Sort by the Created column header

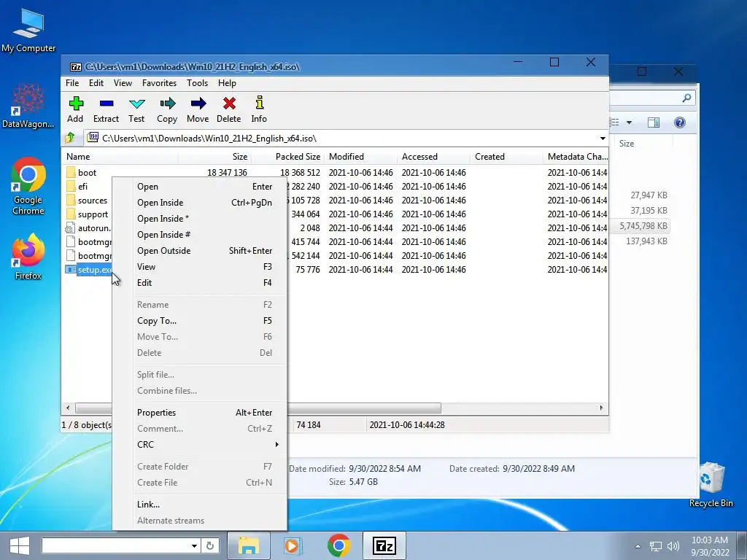click(x=506, y=157)
